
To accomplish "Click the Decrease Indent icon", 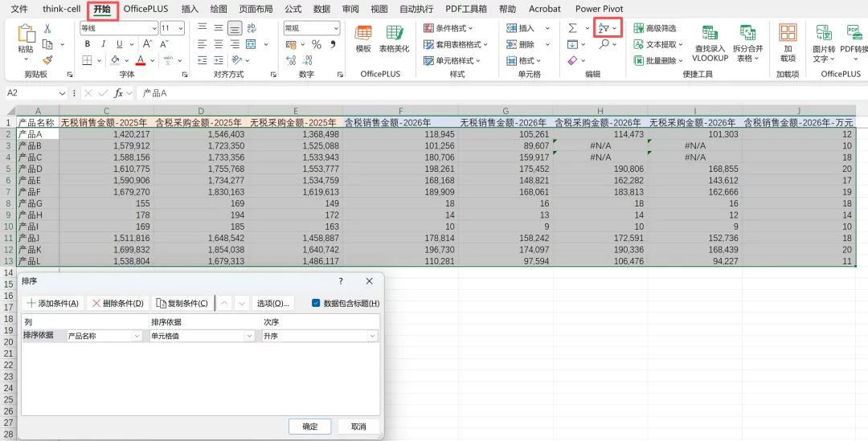I will (x=203, y=59).
